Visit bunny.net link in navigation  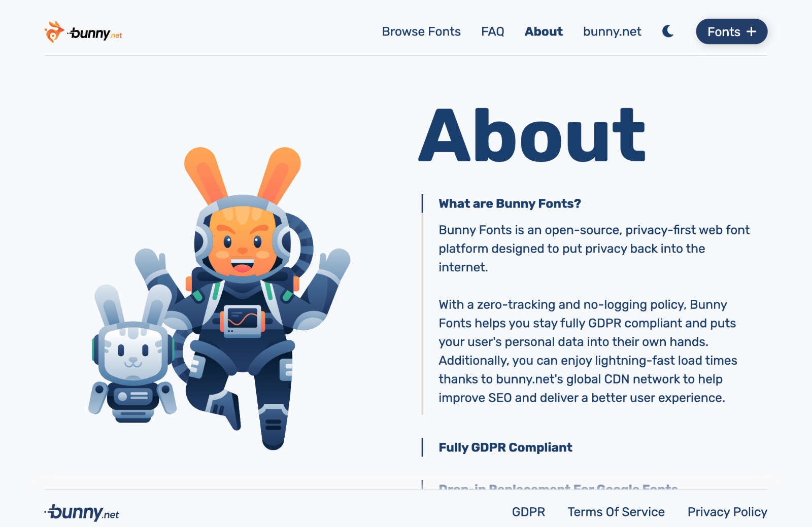[612, 31]
